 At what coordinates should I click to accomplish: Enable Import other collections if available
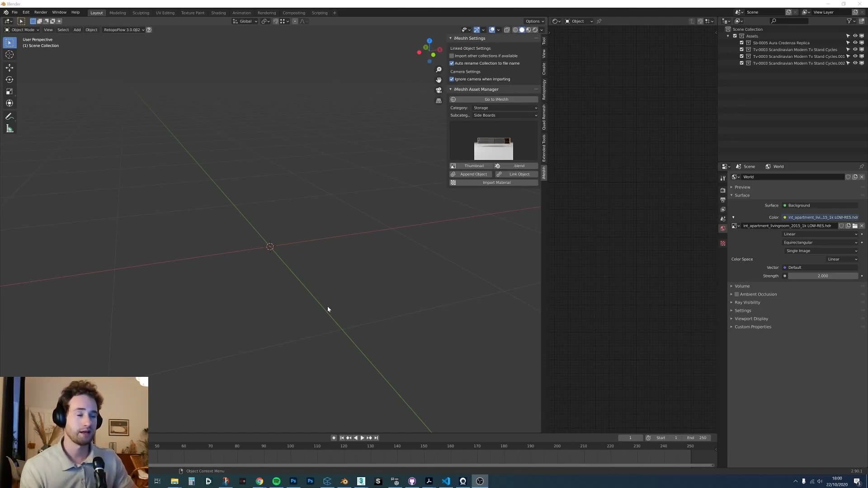(x=452, y=56)
